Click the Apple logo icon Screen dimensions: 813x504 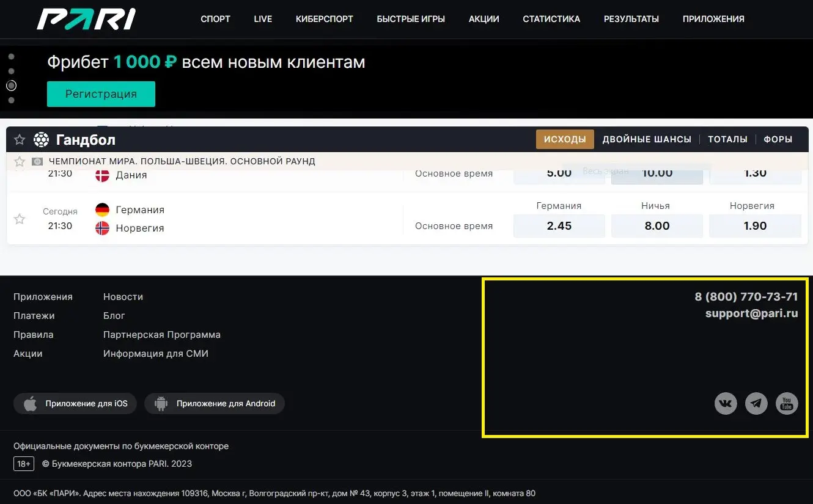pos(30,404)
